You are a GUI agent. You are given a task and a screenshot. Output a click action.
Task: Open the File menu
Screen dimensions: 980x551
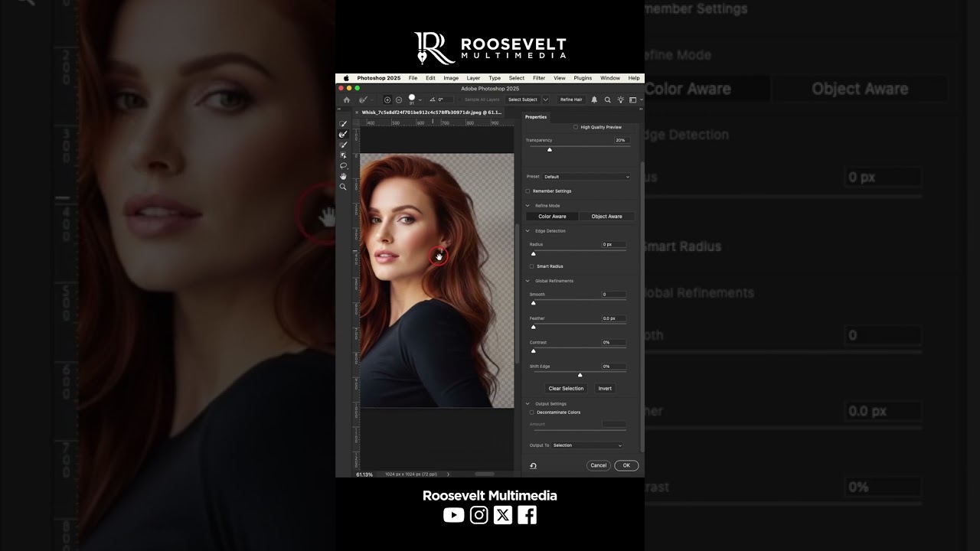(413, 78)
